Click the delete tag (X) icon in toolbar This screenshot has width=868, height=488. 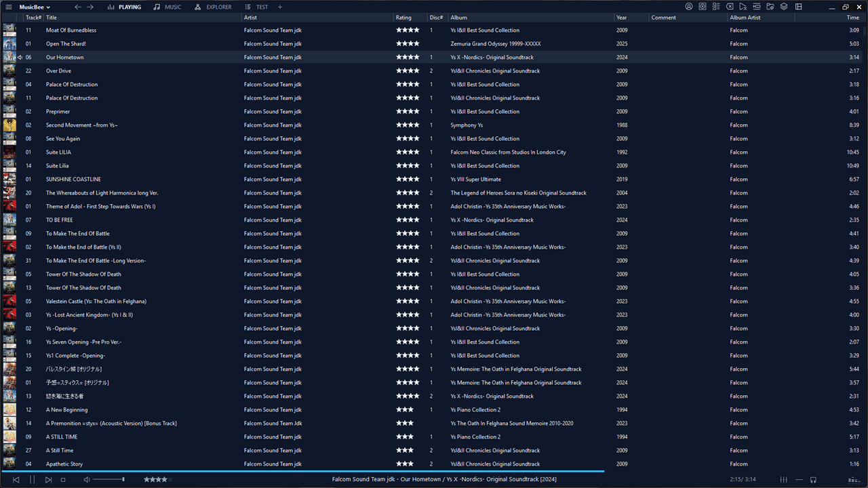tap(730, 7)
